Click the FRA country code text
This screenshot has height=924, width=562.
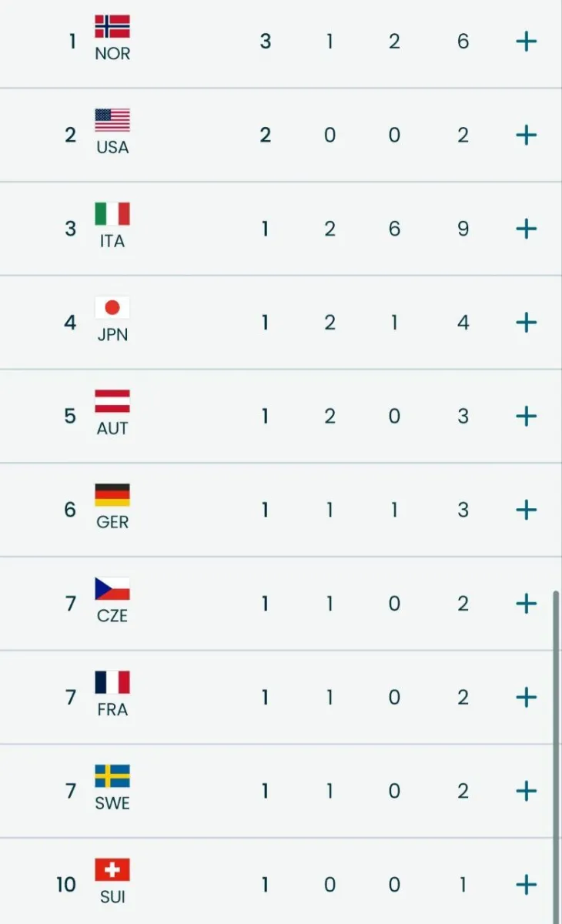click(112, 710)
